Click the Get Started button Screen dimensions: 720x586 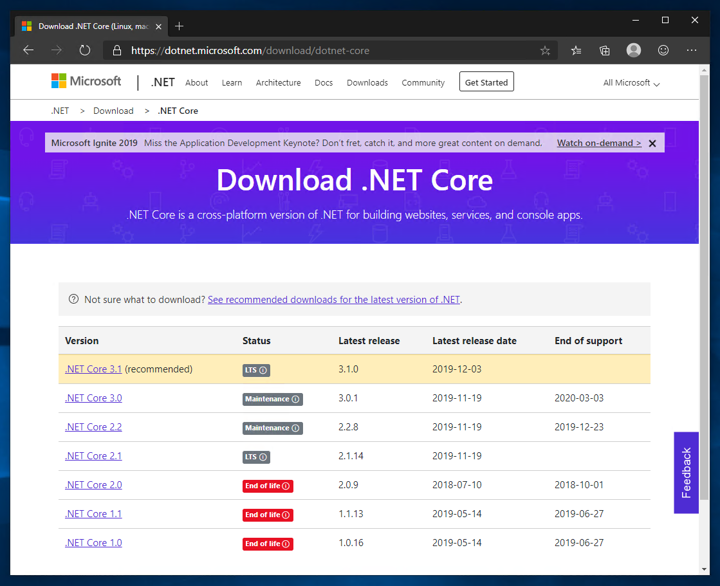click(486, 82)
